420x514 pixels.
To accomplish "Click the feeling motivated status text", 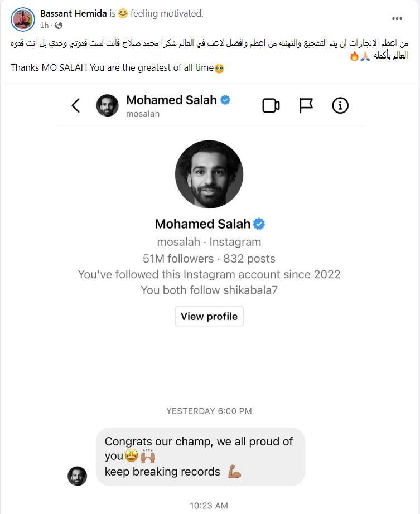I will (167, 13).
